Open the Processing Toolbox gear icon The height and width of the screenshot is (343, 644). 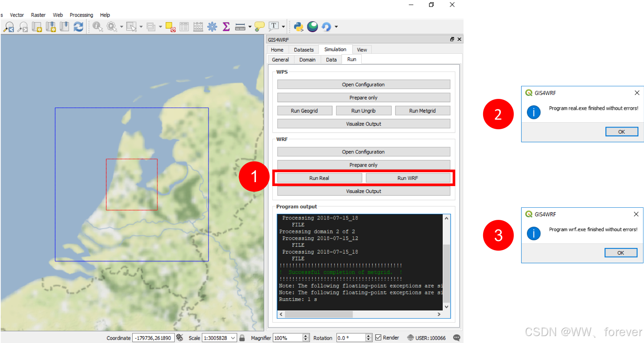pos(212,27)
